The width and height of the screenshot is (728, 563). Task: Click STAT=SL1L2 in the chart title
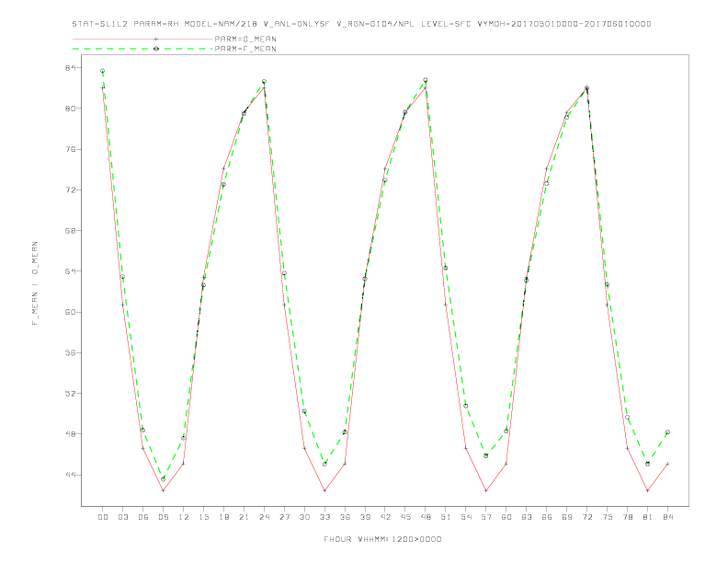tap(99, 24)
